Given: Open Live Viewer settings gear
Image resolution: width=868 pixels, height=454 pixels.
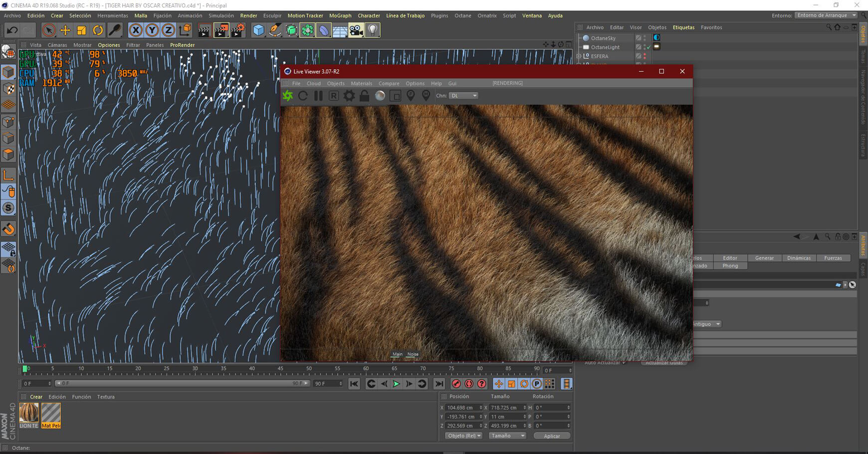Looking at the screenshot, I should [349, 96].
